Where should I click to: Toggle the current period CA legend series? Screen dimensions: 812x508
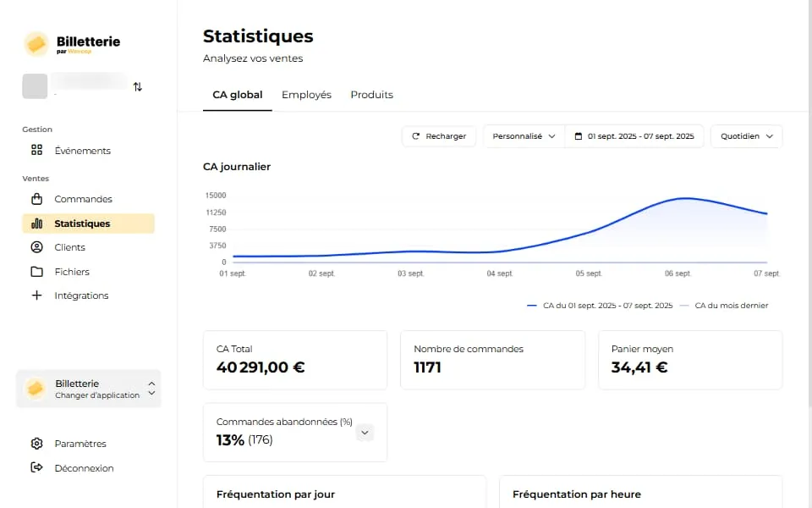pos(599,306)
